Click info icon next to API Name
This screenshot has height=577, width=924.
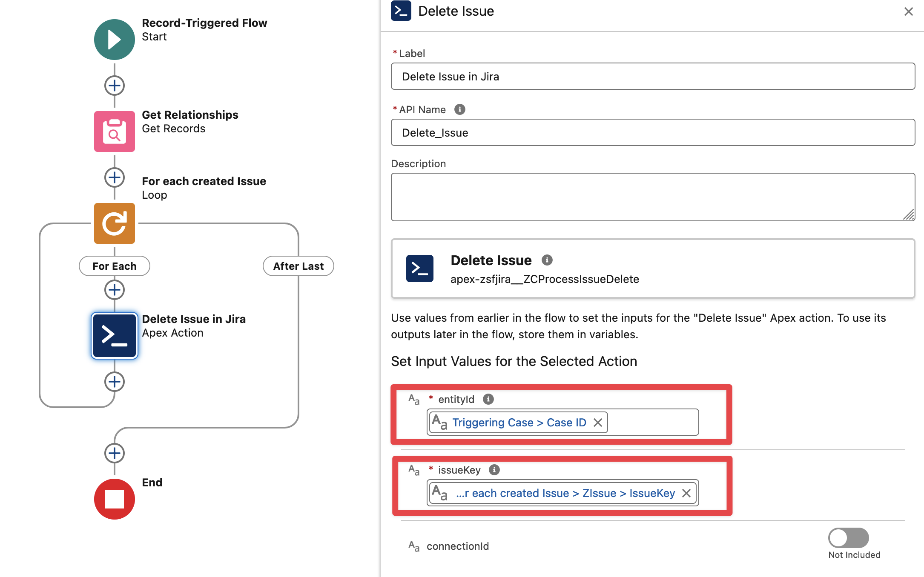pos(459,110)
